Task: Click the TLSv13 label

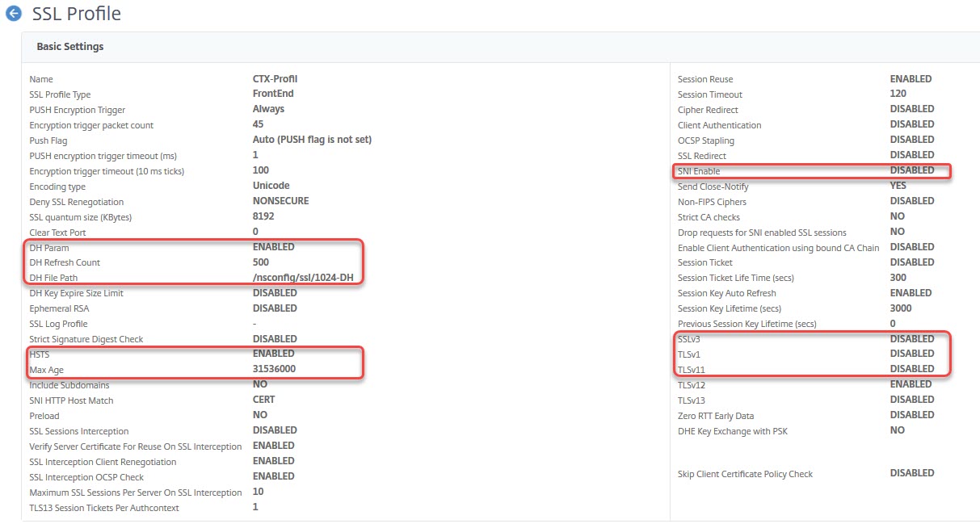Action: tap(692, 401)
